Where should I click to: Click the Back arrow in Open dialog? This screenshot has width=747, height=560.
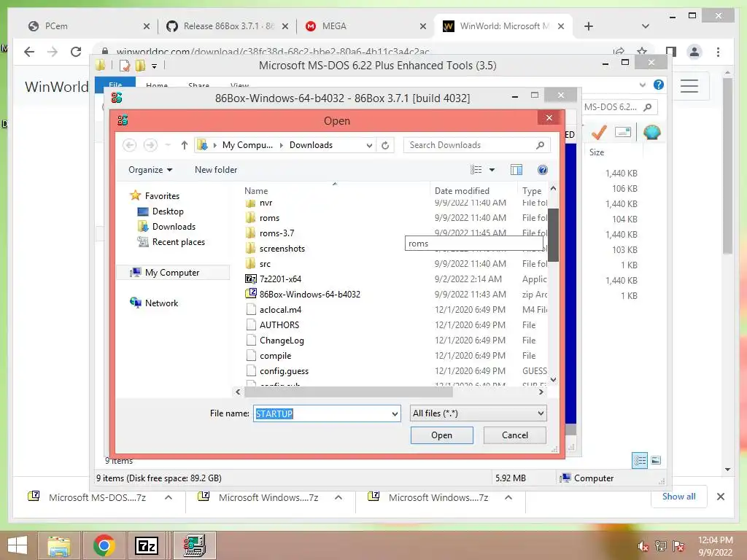tap(129, 145)
